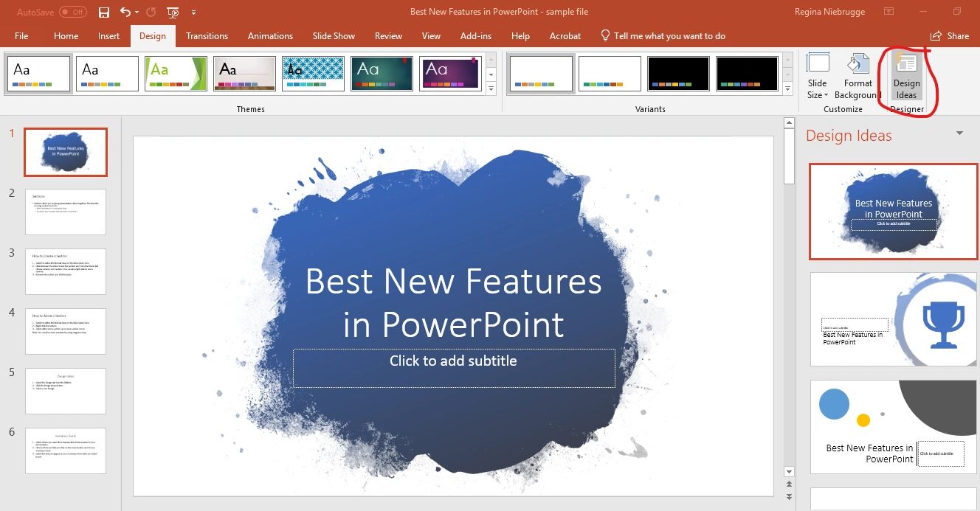The width and height of the screenshot is (980, 511).
Task: Open the Design Ideas pane dropdown arrow
Action: click(x=960, y=134)
